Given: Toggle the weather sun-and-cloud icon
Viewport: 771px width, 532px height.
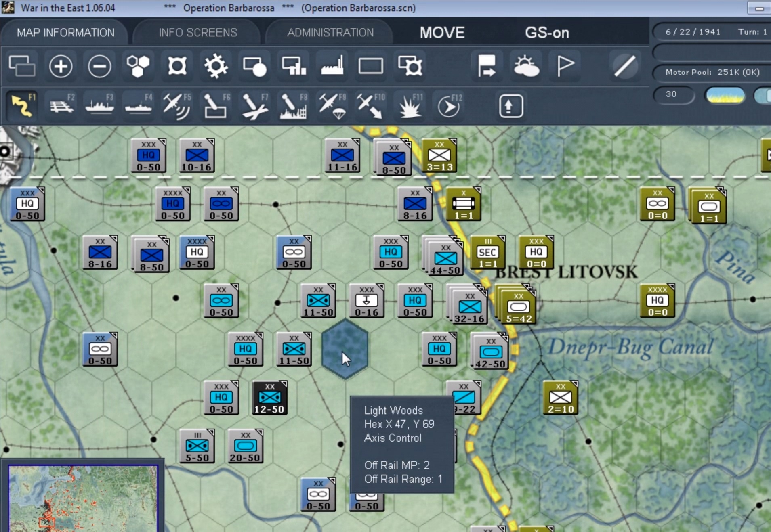Looking at the screenshot, I should (x=526, y=66).
